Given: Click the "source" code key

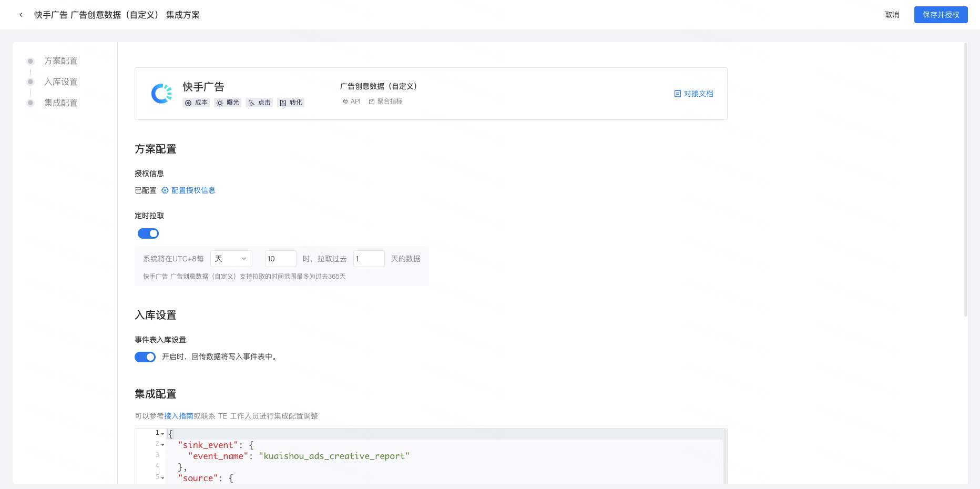Looking at the screenshot, I should coord(198,478).
